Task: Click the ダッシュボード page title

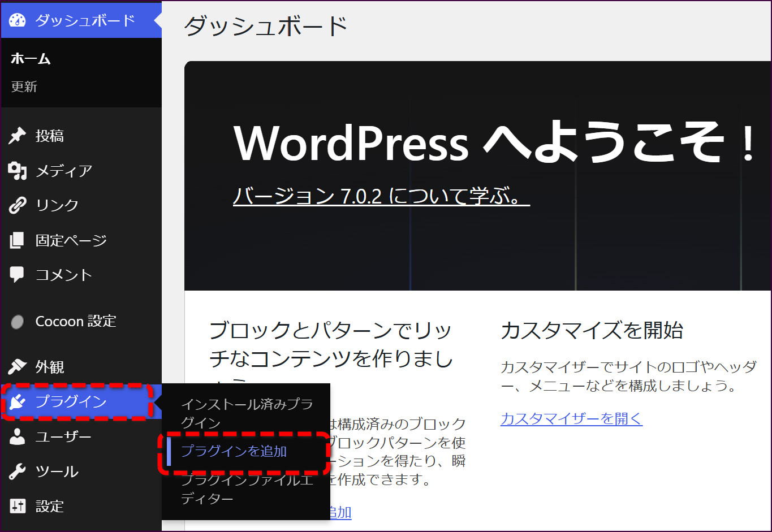Action: click(265, 26)
